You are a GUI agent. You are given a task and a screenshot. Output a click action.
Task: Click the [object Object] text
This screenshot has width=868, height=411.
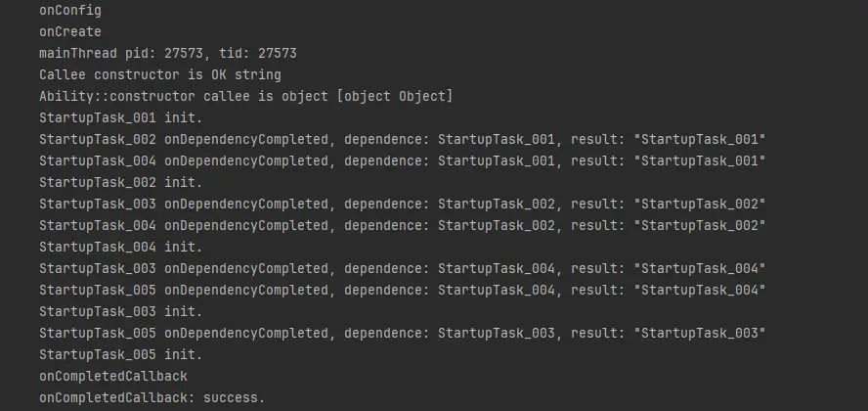[395, 96]
